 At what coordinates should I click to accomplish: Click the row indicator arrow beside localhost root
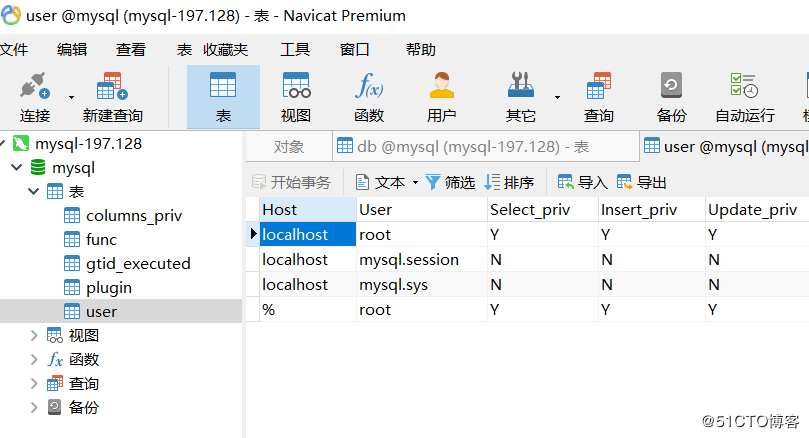253,234
